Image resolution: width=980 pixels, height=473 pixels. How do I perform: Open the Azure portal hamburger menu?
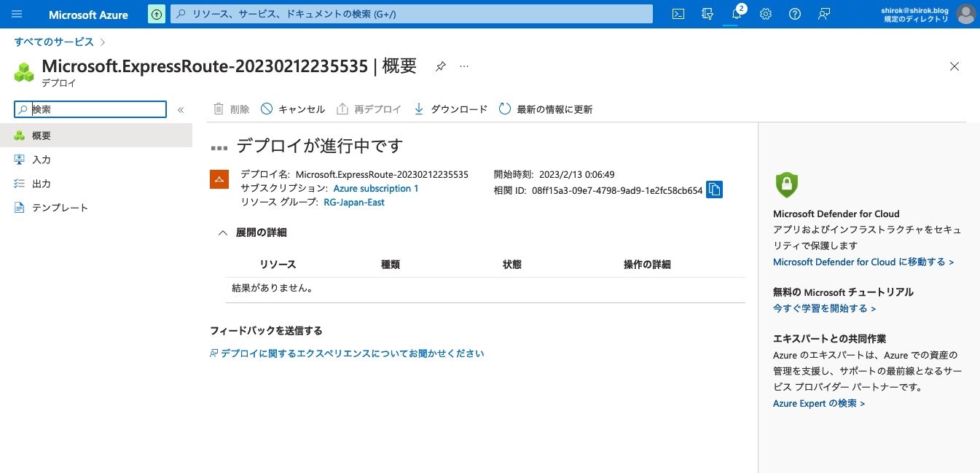point(17,14)
